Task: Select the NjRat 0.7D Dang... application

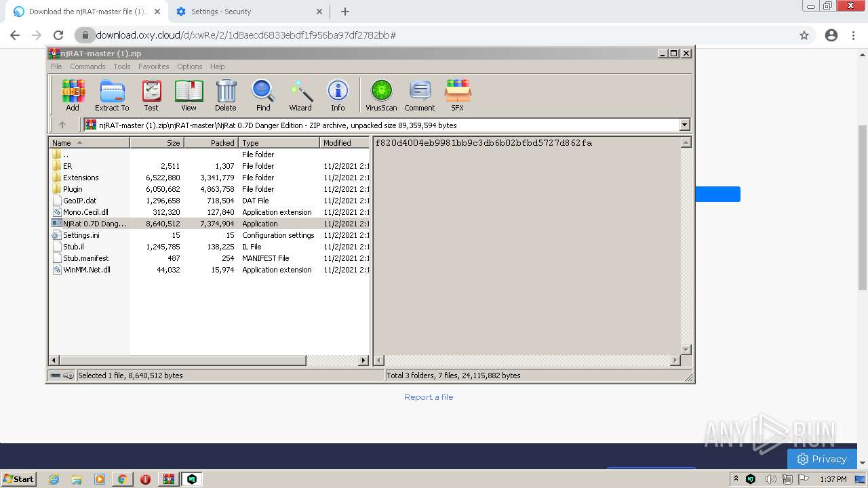Action: coord(210,224)
